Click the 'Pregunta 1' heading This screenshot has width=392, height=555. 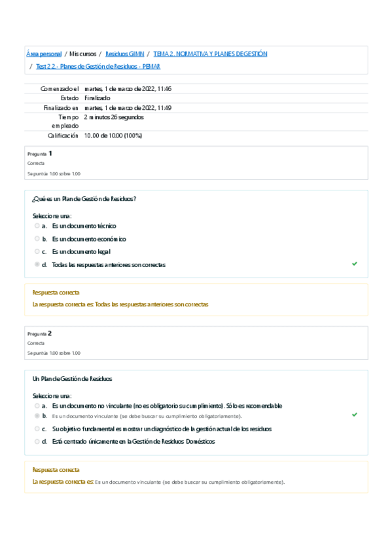40,154
